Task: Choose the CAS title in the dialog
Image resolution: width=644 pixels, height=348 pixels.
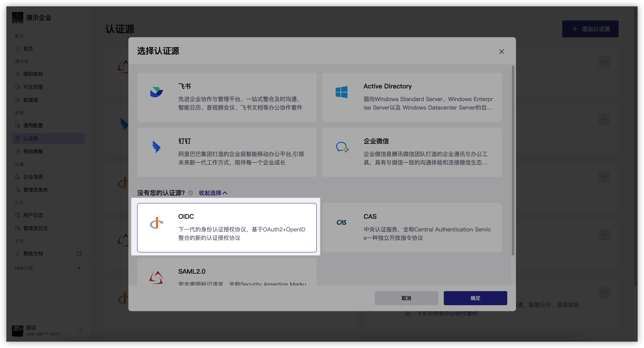Action: (x=370, y=216)
